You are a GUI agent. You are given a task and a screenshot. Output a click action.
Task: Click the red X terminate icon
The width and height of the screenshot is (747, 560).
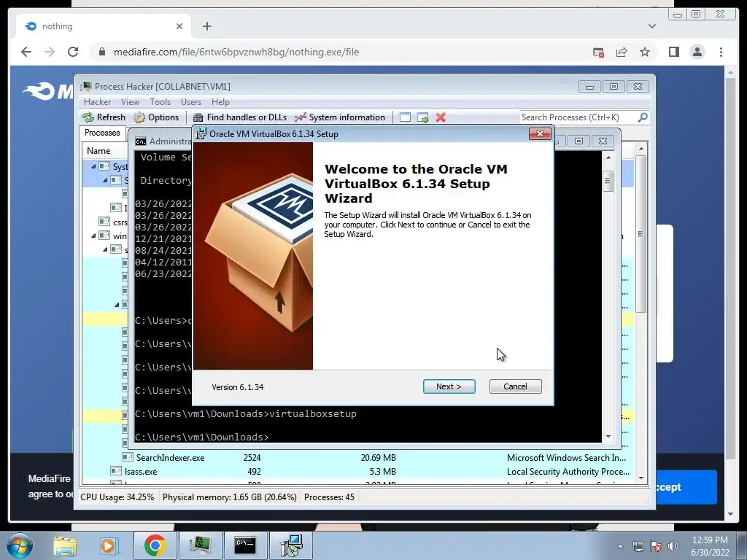(441, 117)
